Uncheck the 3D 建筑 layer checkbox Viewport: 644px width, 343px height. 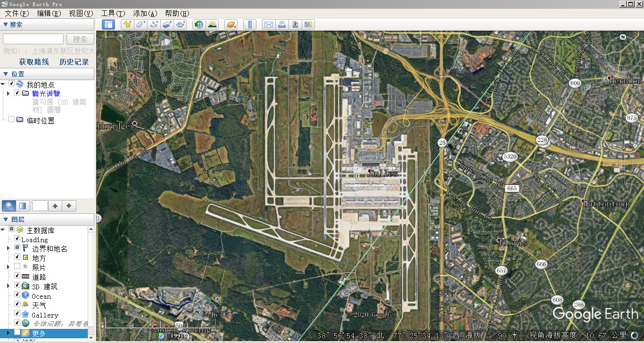pos(17,286)
